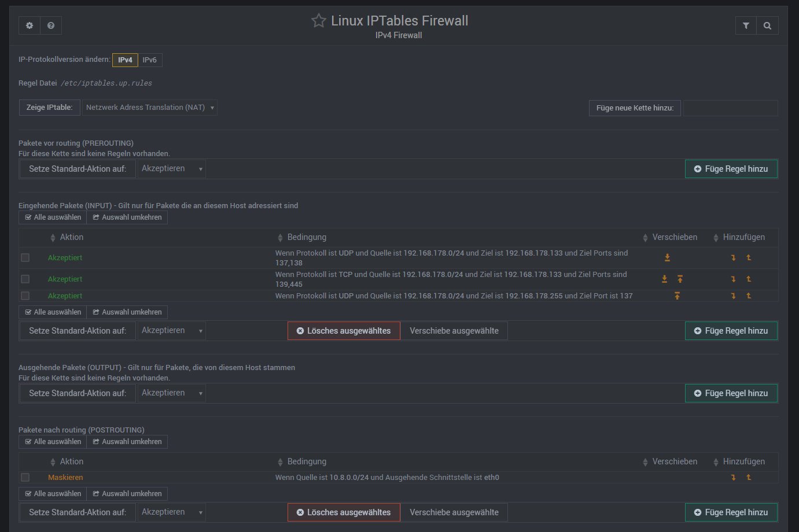
Task: Click the search magnifier icon
Action: point(767,25)
